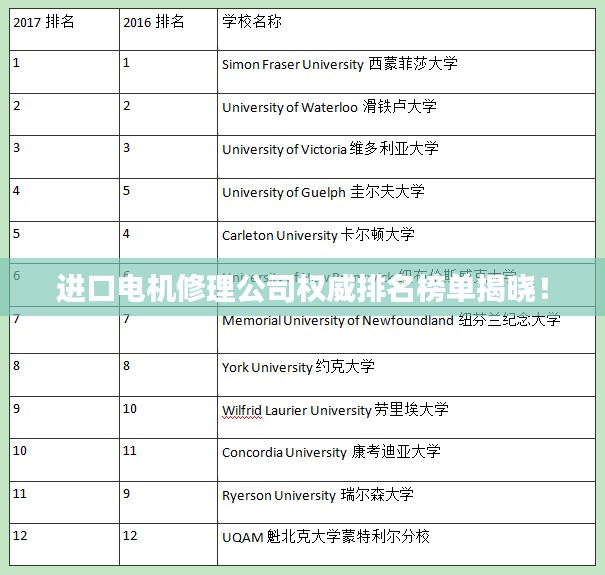This screenshot has width=605, height=575.
Task: Click the 2017 rank "2" in Waterloo row
Action: (17, 105)
